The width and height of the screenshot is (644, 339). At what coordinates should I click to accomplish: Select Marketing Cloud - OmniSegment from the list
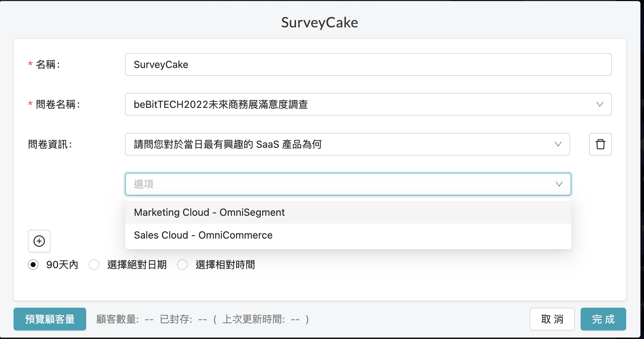[209, 212]
